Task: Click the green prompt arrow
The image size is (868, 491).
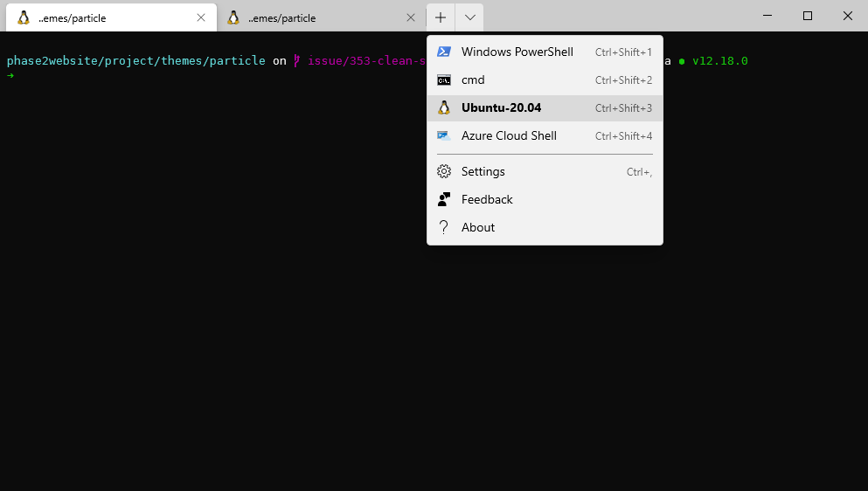Action: [x=10, y=75]
